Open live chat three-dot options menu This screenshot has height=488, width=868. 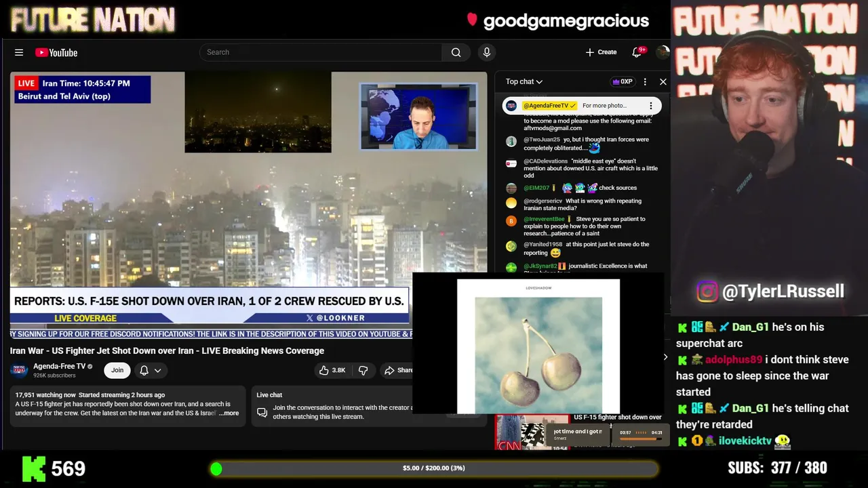point(645,81)
